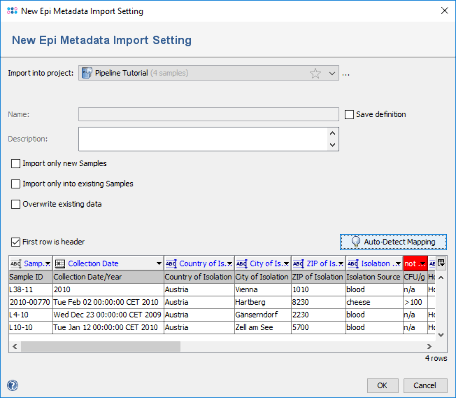Click the Auto-Detect Mapping button
Screen dimensions: 456x398
[x=393, y=242]
